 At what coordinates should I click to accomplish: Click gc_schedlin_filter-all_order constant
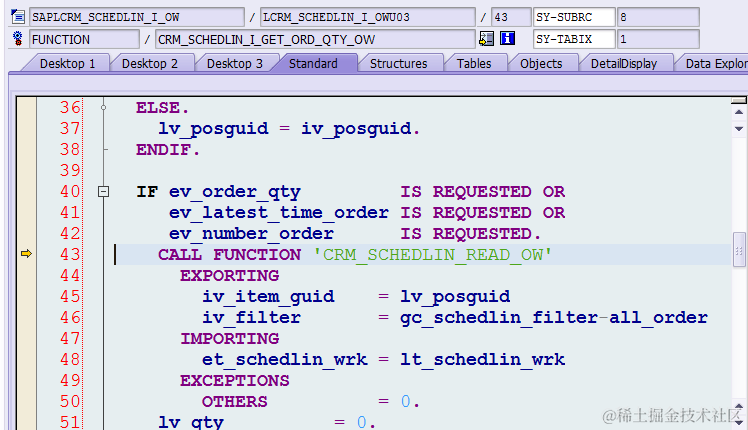[554, 317]
